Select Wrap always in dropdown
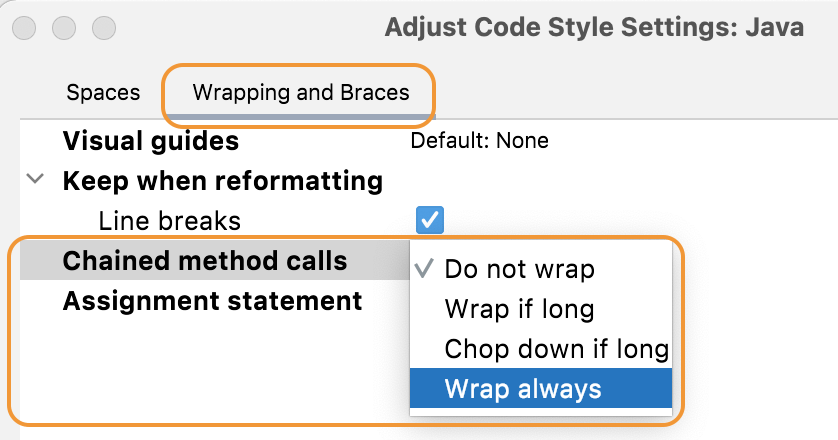Screen dimensions: 838x440 click(523, 388)
